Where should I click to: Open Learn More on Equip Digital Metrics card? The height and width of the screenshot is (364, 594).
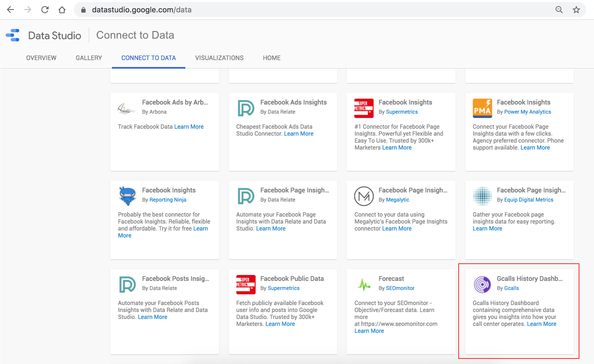coord(487,228)
